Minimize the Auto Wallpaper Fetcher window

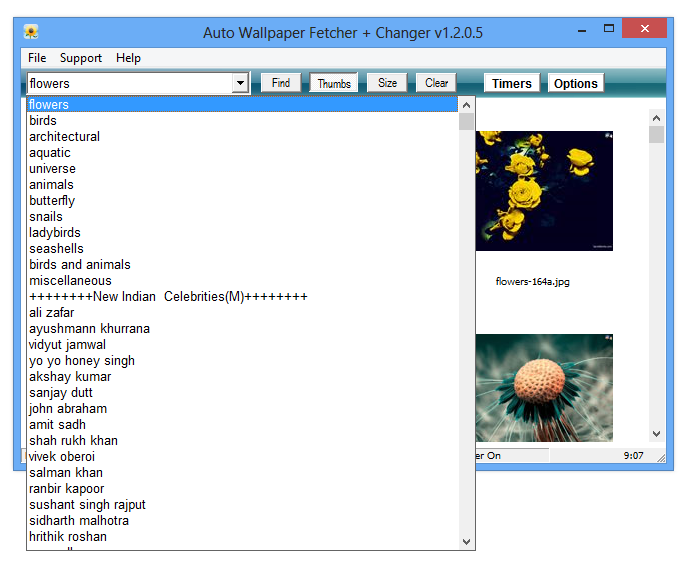[x=582, y=30]
